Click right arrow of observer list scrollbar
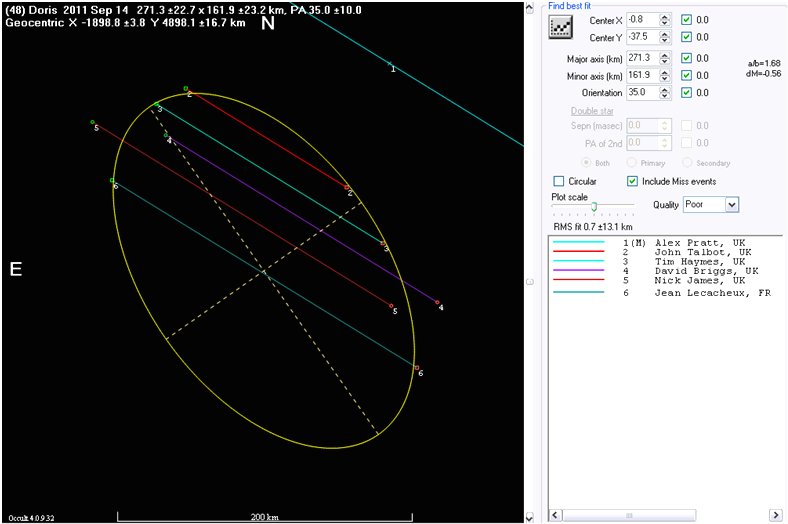This screenshot has width=788, height=524. click(775, 515)
